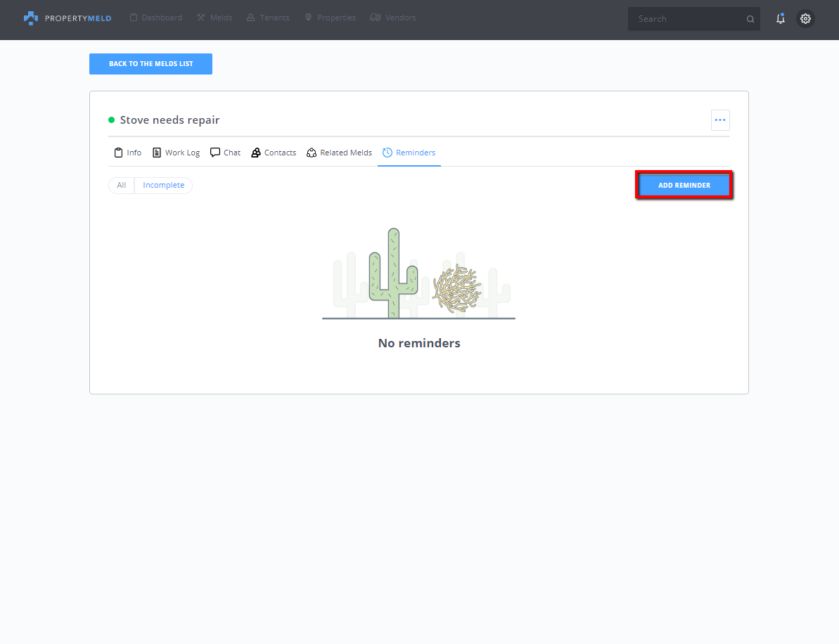This screenshot has width=839, height=644.
Task: Click the Reminders clock icon
Action: coord(387,153)
